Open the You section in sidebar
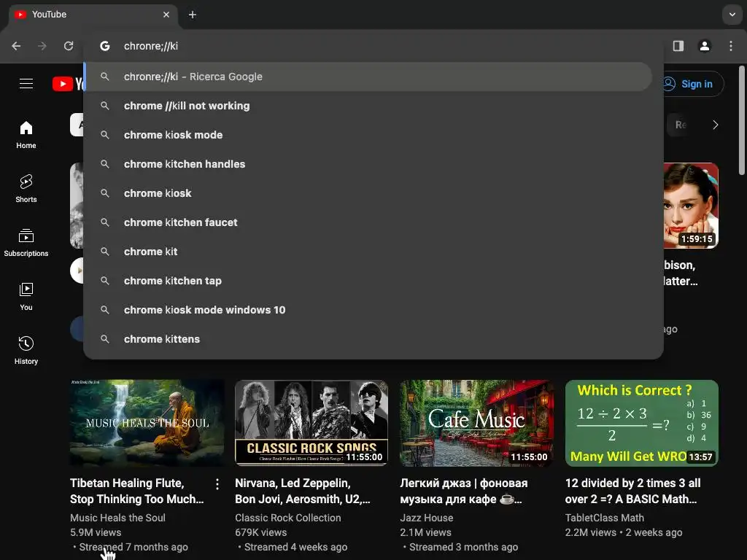Image resolution: width=747 pixels, height=560 pixels. (26, 296)
